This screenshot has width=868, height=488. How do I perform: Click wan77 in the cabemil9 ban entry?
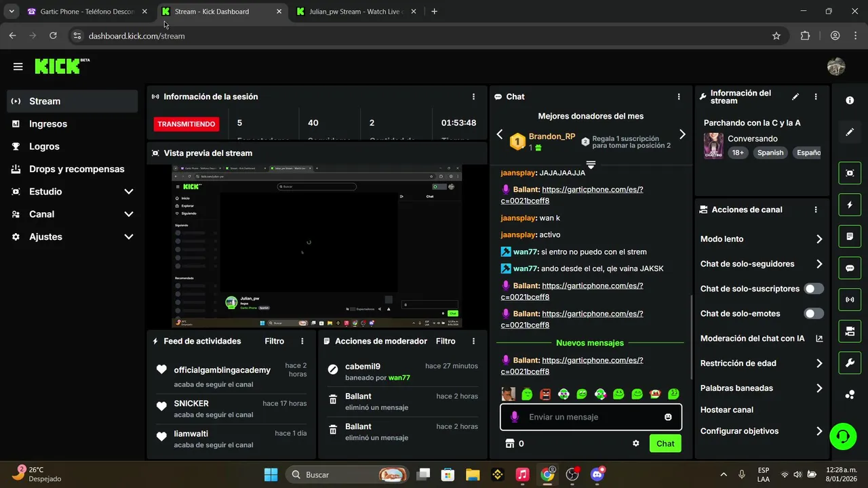(x=399, y=378)
